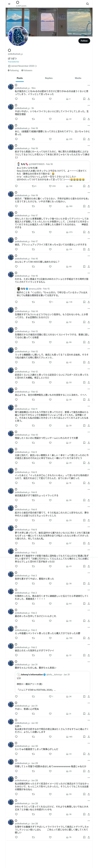Image resolution: width=98 pixels, height=868 pixels.
Task: Bookmark the post from 3h ago
Action: click(x=84, y=119)
